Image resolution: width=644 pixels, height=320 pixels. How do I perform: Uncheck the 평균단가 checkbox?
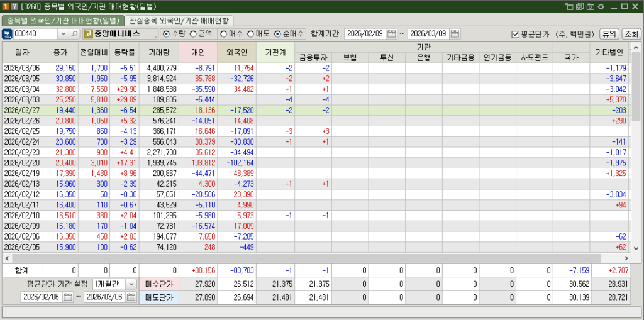[x=515, y=34]
